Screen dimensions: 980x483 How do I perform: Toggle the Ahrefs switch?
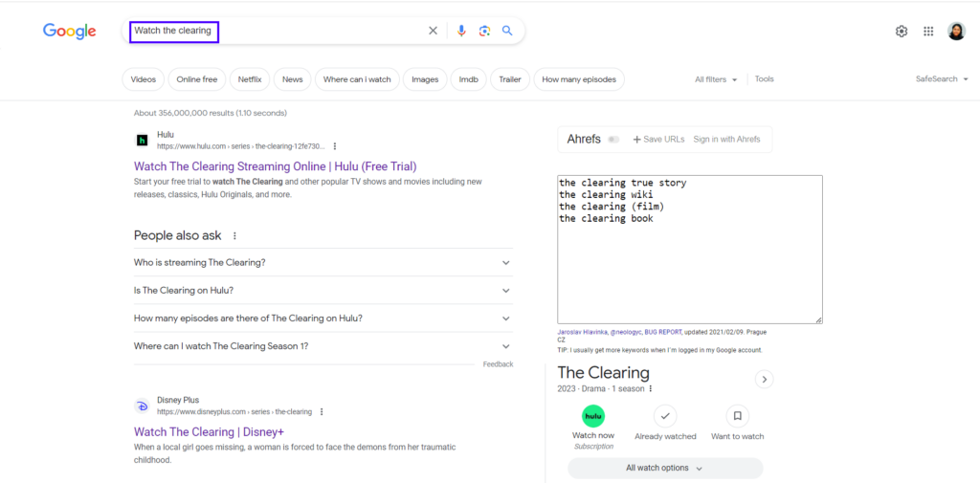(613, 140)
